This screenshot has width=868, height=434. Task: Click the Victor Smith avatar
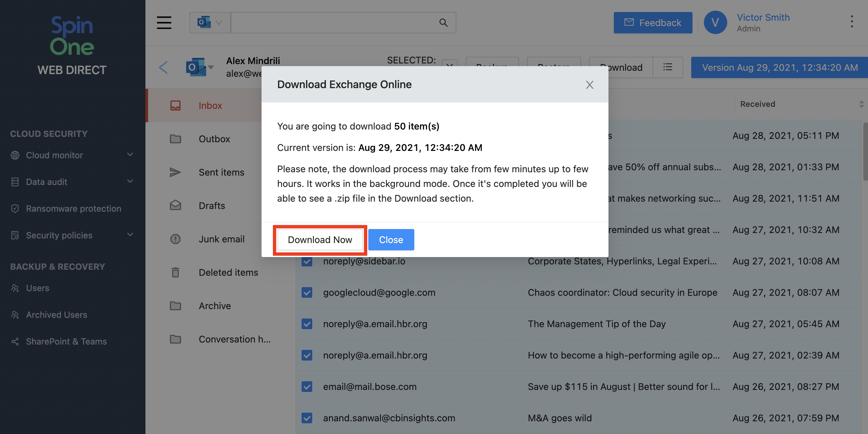[715, 23]
